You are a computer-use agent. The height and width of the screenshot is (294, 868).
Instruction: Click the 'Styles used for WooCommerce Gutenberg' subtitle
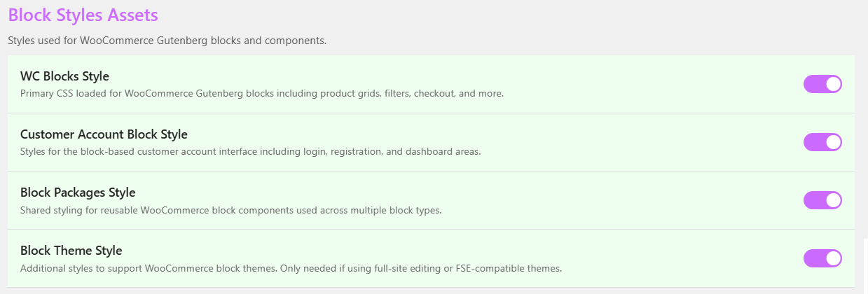[167, 41]
